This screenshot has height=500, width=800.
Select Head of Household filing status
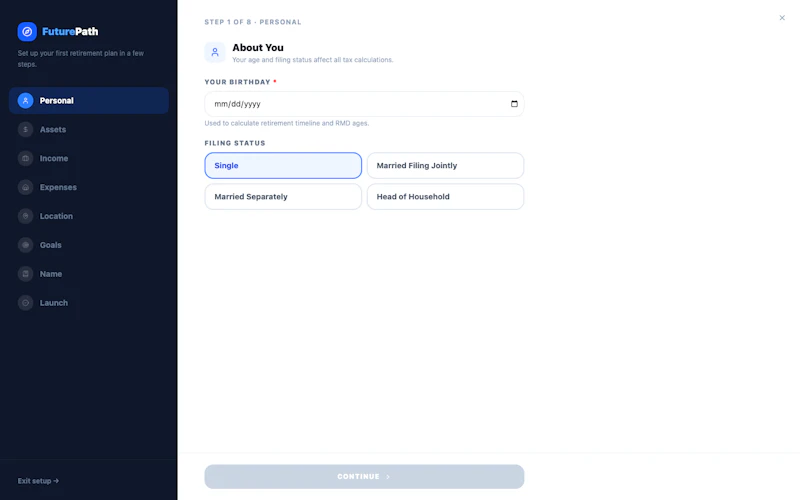tap(445, 196)
